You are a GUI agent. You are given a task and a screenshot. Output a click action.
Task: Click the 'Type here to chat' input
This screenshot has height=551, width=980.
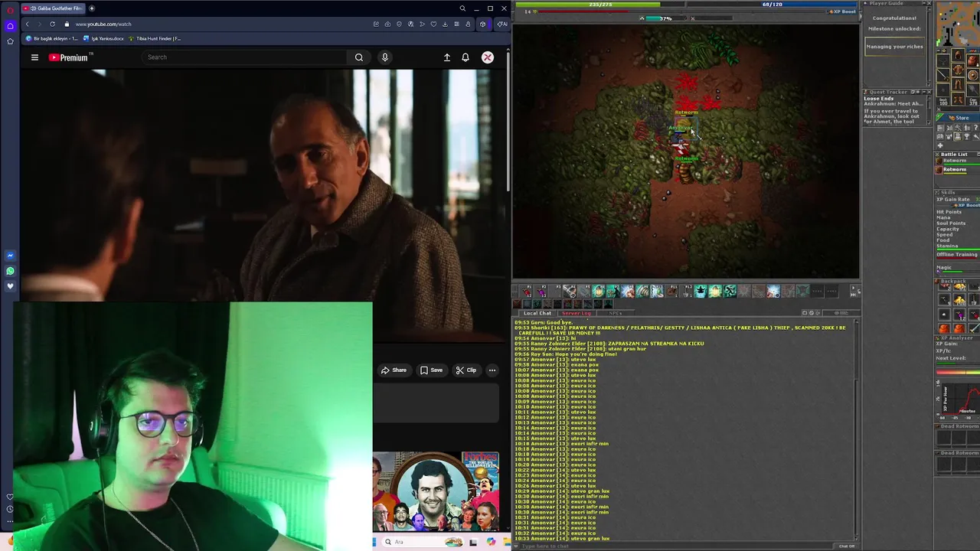tap(674, 546)
